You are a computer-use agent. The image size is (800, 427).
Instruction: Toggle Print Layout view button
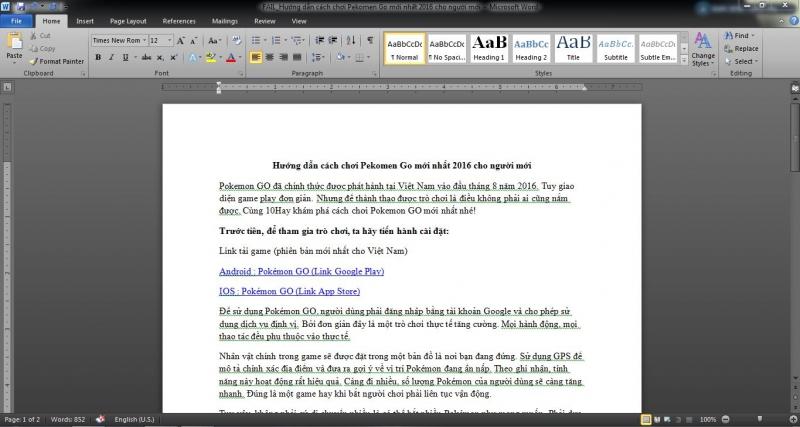pyautogui.click(x=646, y=419)
